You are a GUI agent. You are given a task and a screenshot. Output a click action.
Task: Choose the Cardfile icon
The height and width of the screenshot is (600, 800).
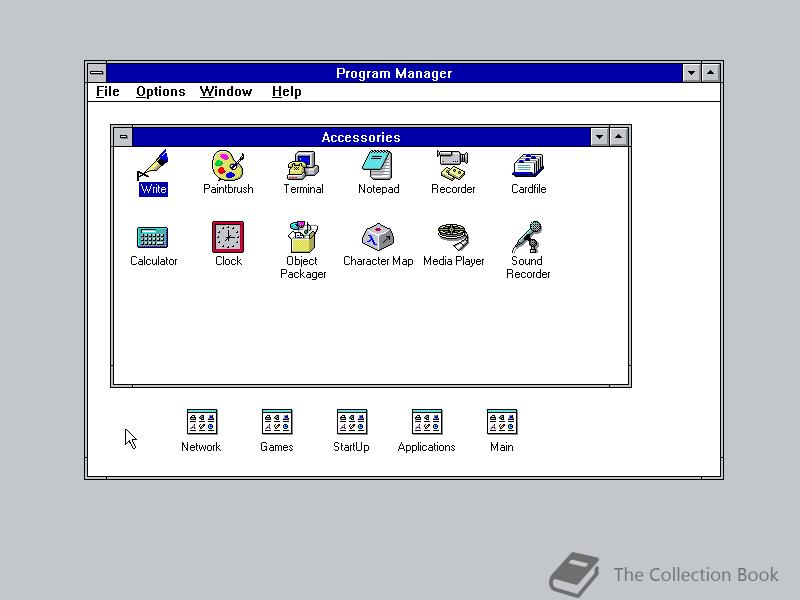528,166
